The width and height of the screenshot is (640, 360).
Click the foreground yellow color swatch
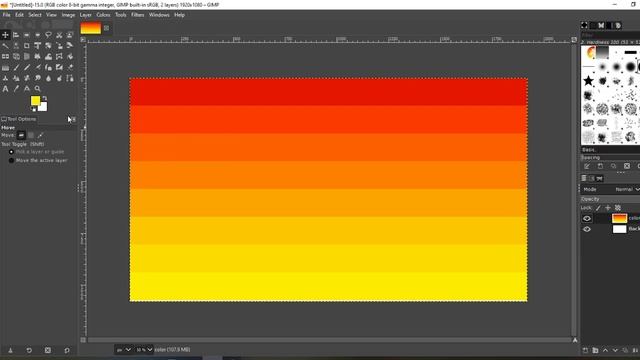click(x=35, y=100)
